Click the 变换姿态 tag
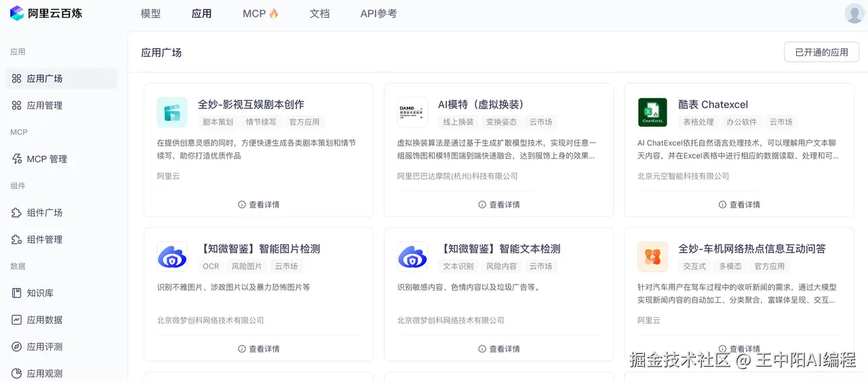 pyautogui.click(x=501, y=122)
